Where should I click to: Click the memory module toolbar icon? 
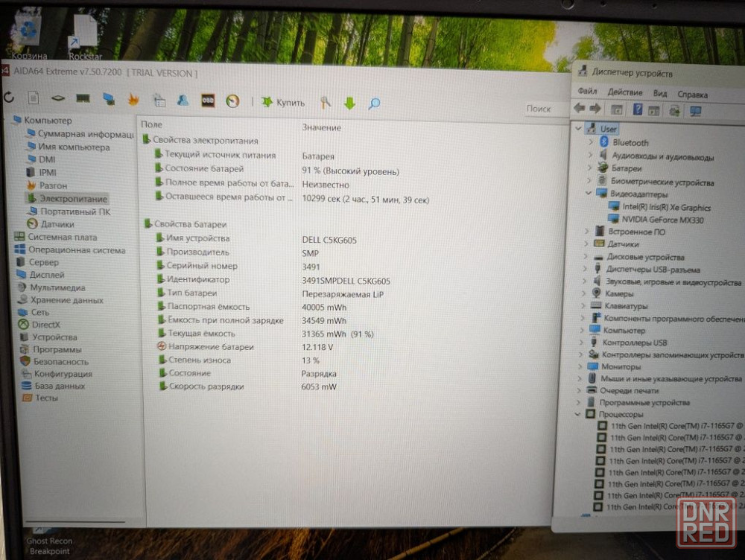(x=83, y=98)
